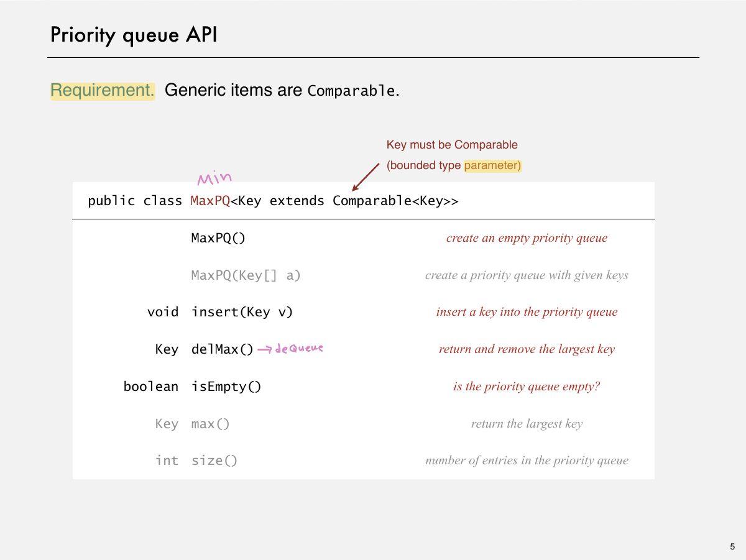Click the red 'MaxPQ' class name in the header row
Screen dimensions: 746x560
pos(210,201)
